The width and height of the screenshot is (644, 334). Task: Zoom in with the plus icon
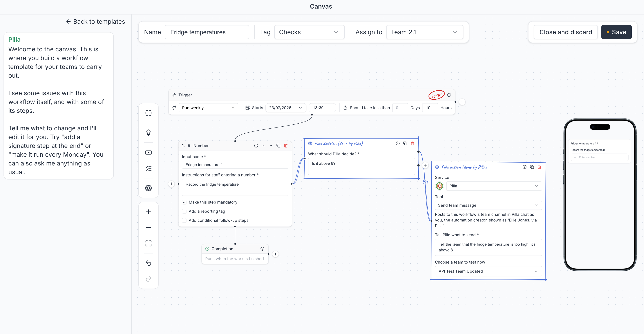tap(148, 212)
